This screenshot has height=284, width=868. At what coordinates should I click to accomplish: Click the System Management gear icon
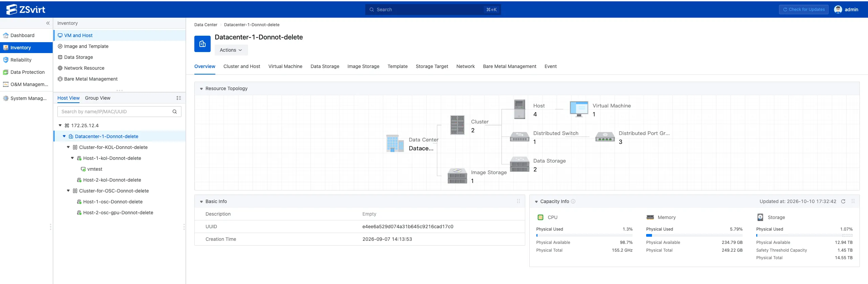(x=6, y=98)
